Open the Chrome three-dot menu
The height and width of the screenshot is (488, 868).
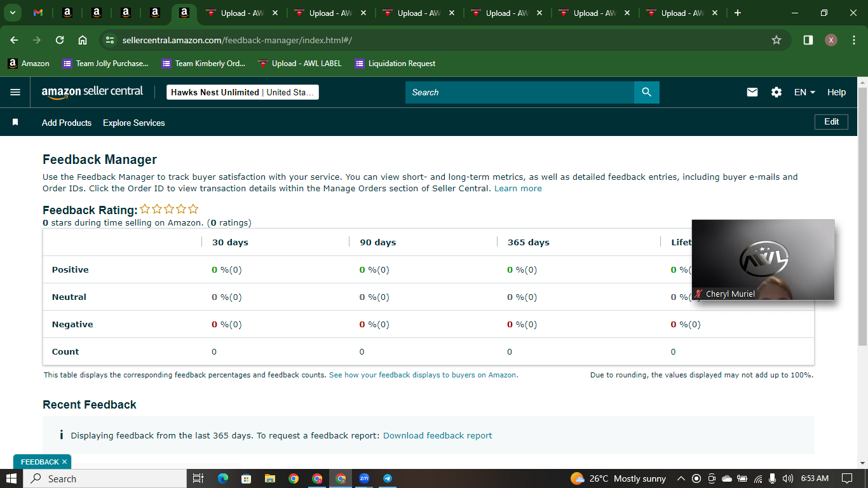pyautogui.click(x=854, y=40)
